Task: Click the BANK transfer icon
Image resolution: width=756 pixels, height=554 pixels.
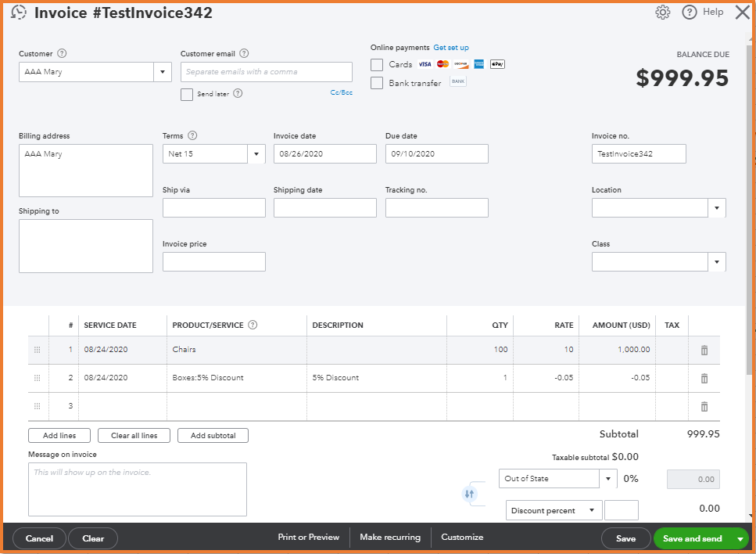Action: coord(458,81)
